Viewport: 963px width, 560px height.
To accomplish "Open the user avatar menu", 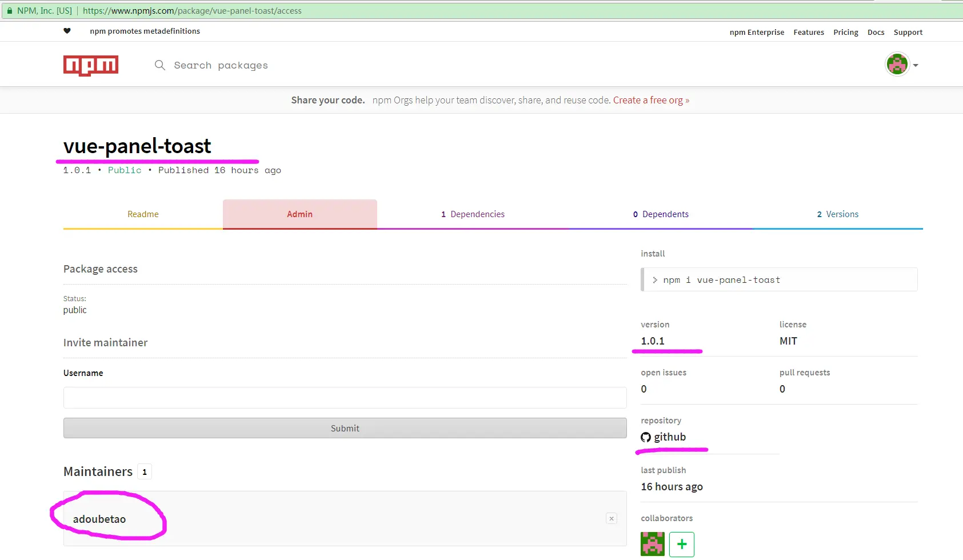I will click(x=897, y=64).
